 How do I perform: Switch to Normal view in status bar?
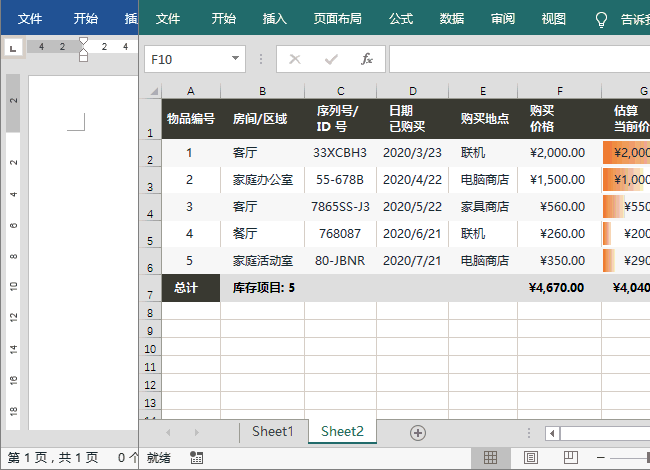pyautogui.click(x=490, y=457)
